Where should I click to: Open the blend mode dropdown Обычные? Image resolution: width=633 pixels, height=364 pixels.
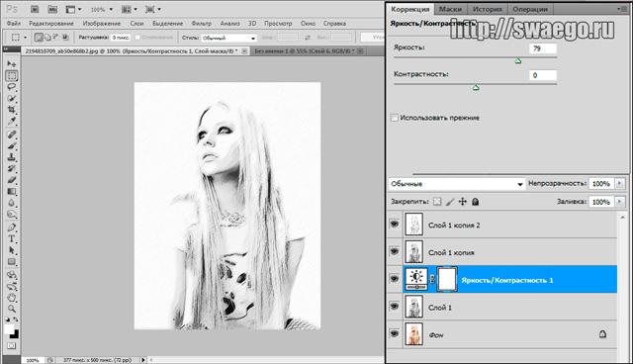(457, 184)
